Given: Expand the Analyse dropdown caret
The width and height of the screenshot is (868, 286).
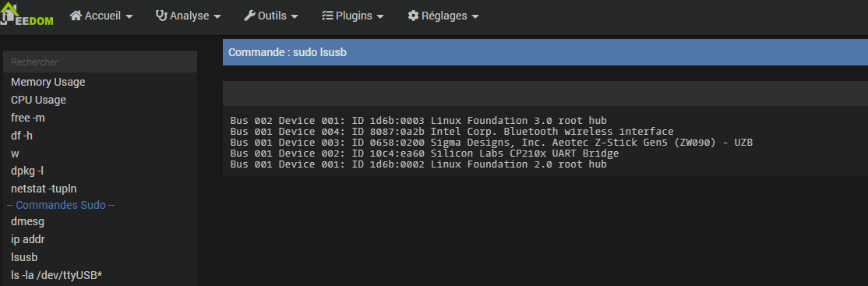Looking at the screenshot, I should pyautogui.click(x=217, y=16).
